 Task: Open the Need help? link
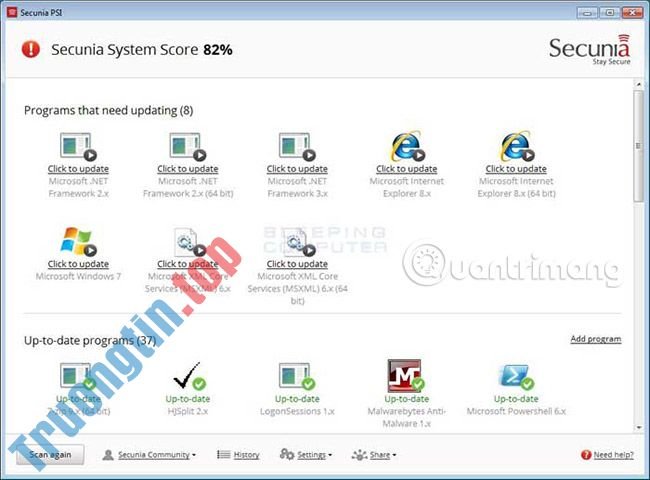614,455
